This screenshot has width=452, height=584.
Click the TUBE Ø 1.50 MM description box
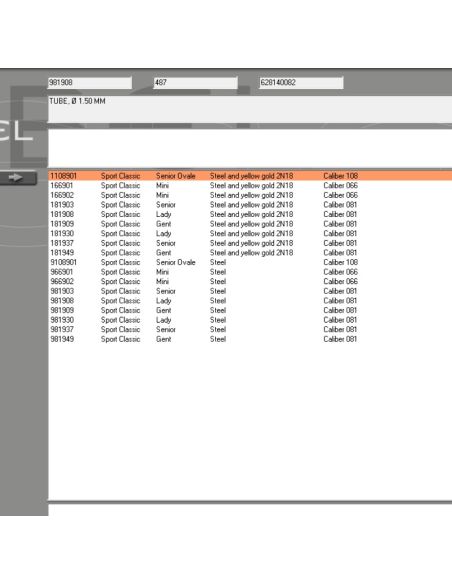[x=250, y=109]
